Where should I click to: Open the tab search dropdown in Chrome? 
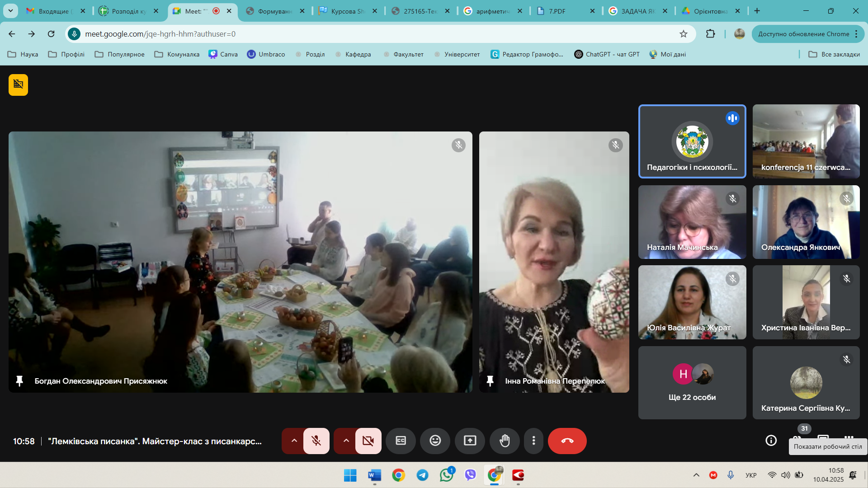[x=10, y=11]
